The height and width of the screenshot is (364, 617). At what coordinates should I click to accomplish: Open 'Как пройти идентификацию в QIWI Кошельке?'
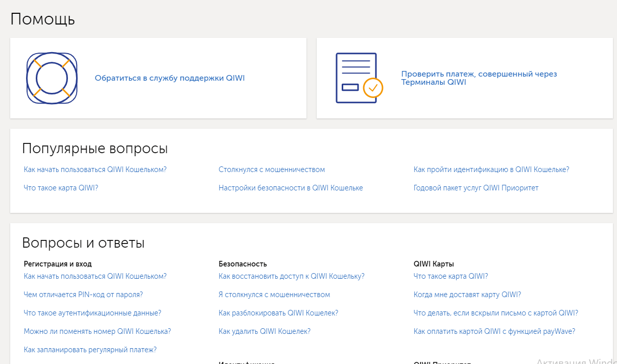coord(491,169)
